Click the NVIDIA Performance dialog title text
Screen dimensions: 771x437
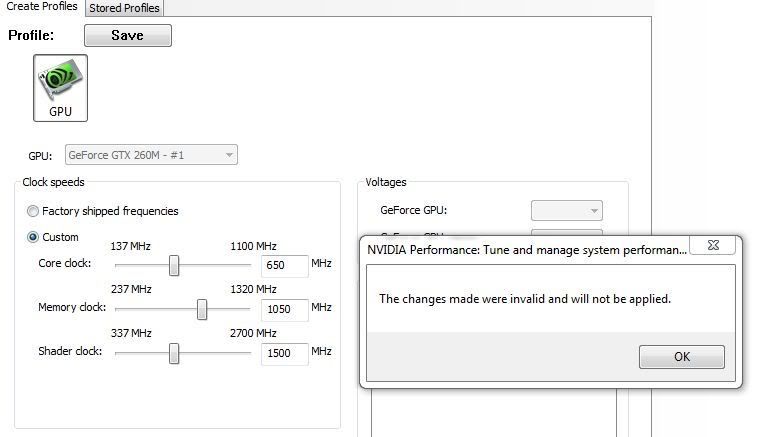[527, 250]
